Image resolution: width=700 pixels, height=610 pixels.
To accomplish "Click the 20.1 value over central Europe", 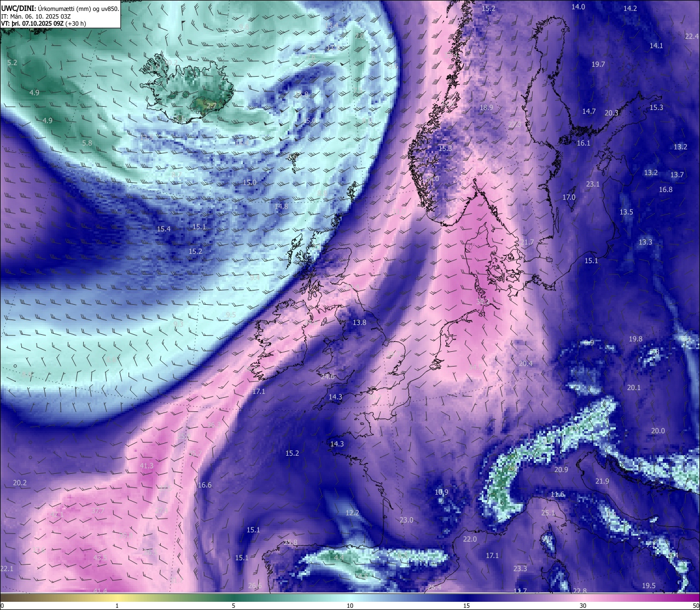I will (633, 387).
